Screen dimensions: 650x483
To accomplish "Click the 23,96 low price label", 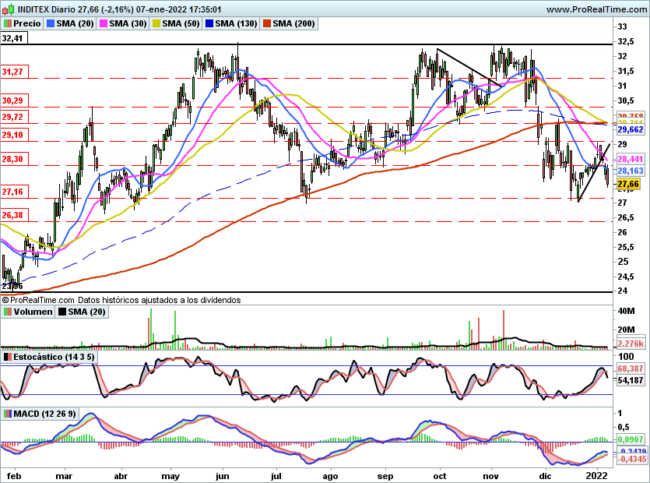I will pos(12,286).
